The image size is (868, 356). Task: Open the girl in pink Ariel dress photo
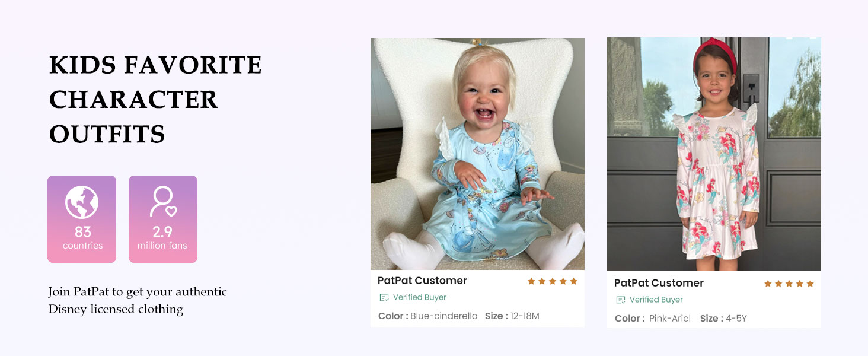coord(714,154)
